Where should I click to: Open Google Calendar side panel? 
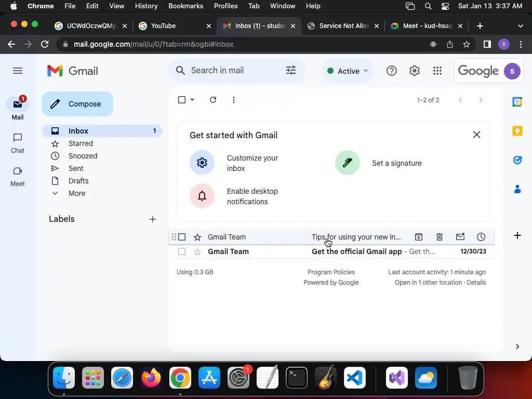tap(517, 101)
